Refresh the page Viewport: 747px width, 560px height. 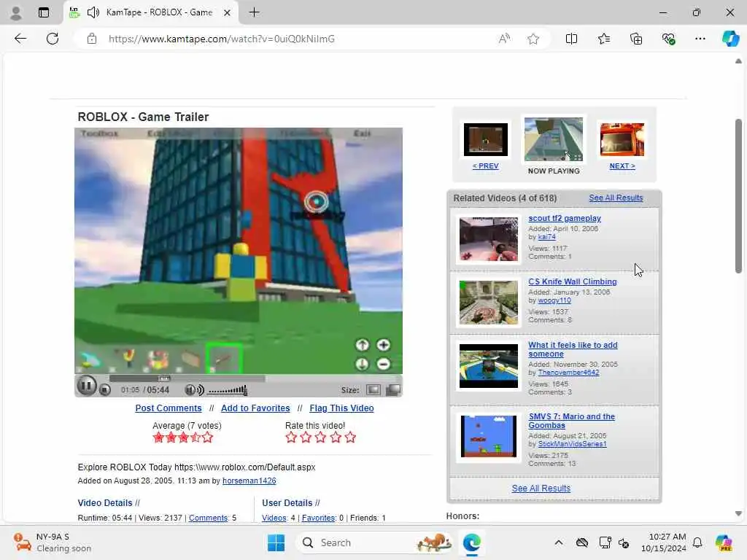tap(53, 39)
